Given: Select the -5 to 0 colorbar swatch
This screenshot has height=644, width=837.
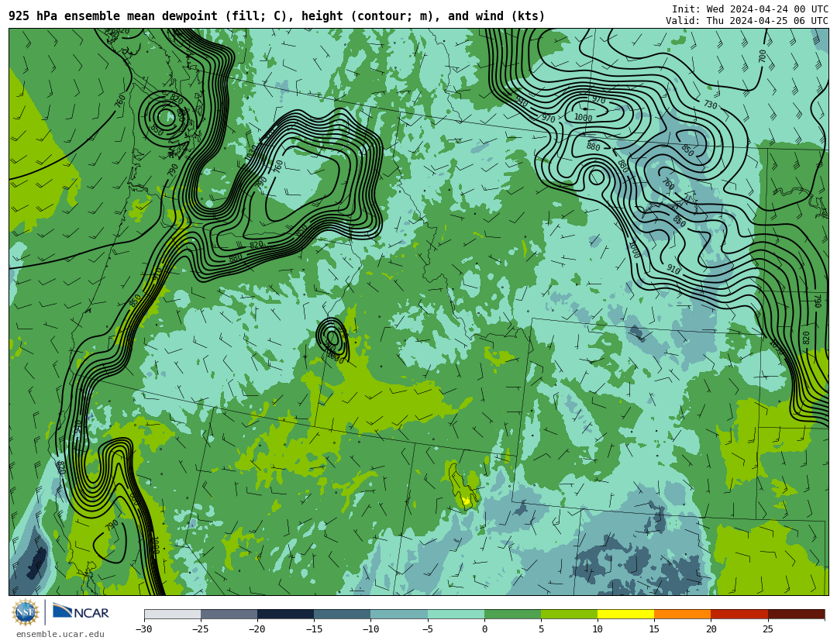Looking at the screenshot, I should [x=456, y=615].
